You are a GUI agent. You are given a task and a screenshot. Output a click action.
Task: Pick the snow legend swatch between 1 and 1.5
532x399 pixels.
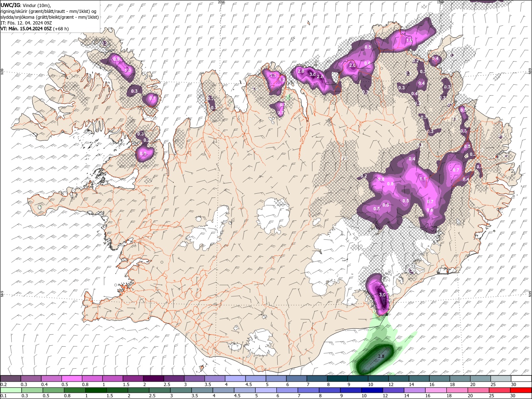(x=112, y=378)
